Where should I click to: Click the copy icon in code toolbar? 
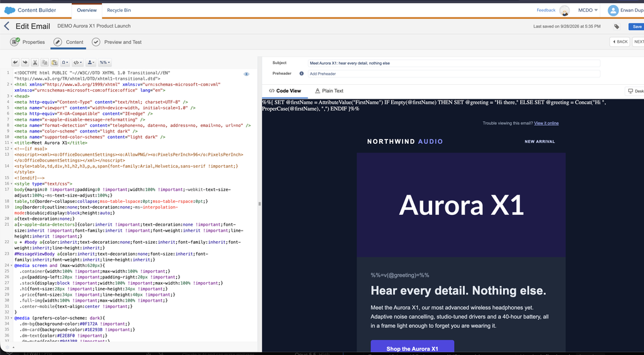click(45, 62)
